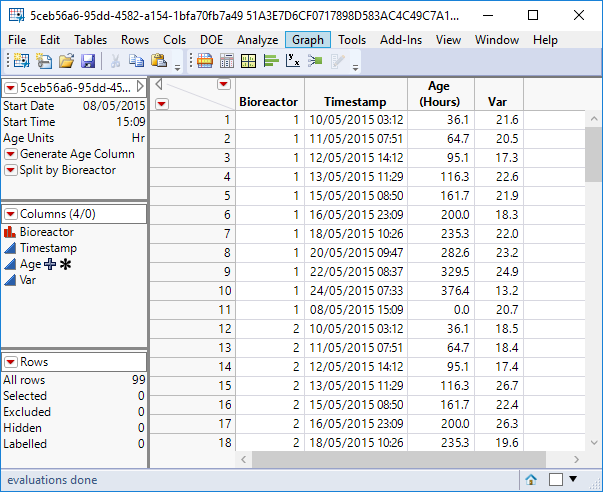Click the Open file folder icon
The height and width of the screenshot is (492, 603).
point(66,62)
